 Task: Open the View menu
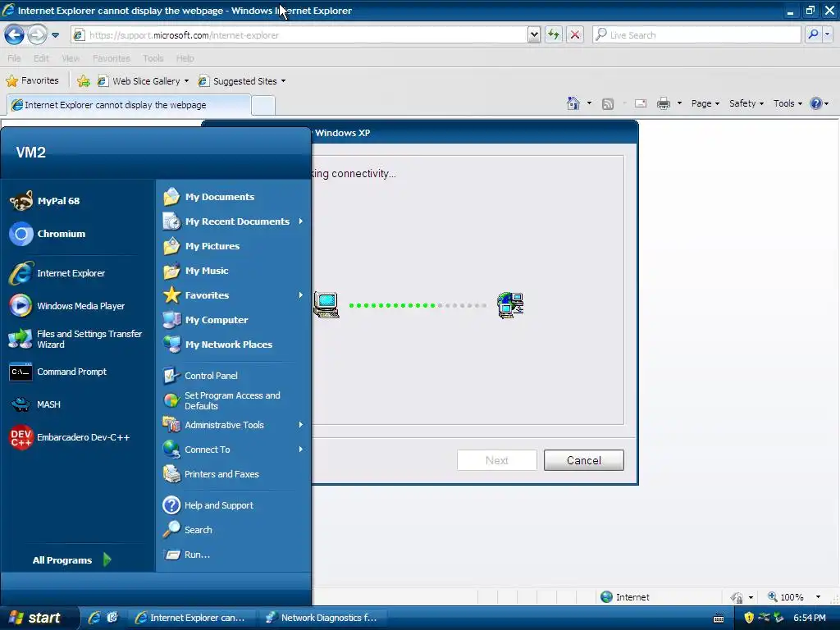pos(71,58)
